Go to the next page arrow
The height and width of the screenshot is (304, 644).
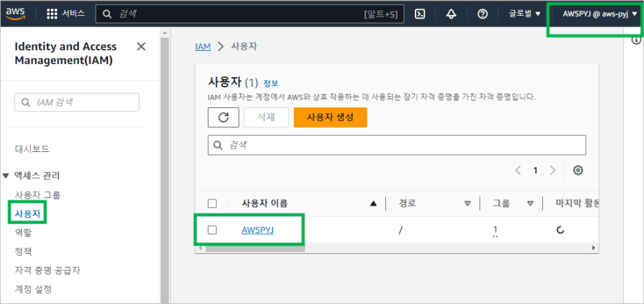(x=552, y=170)
